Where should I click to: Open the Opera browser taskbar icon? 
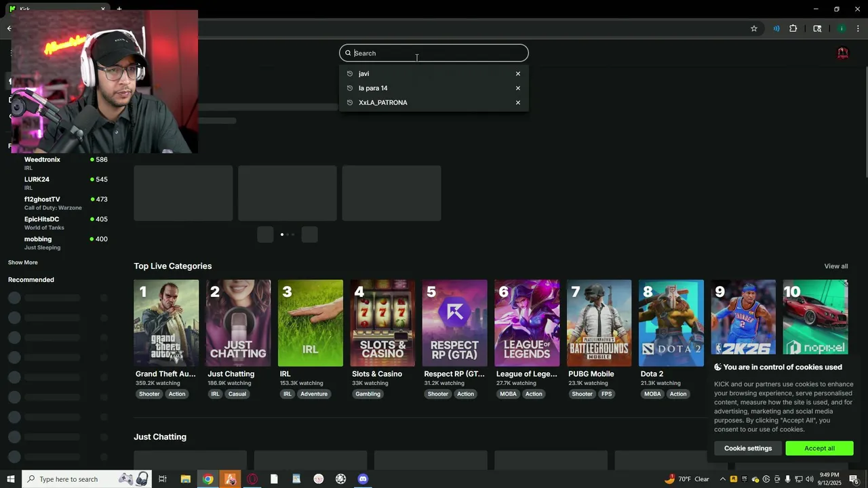[252, 479]
